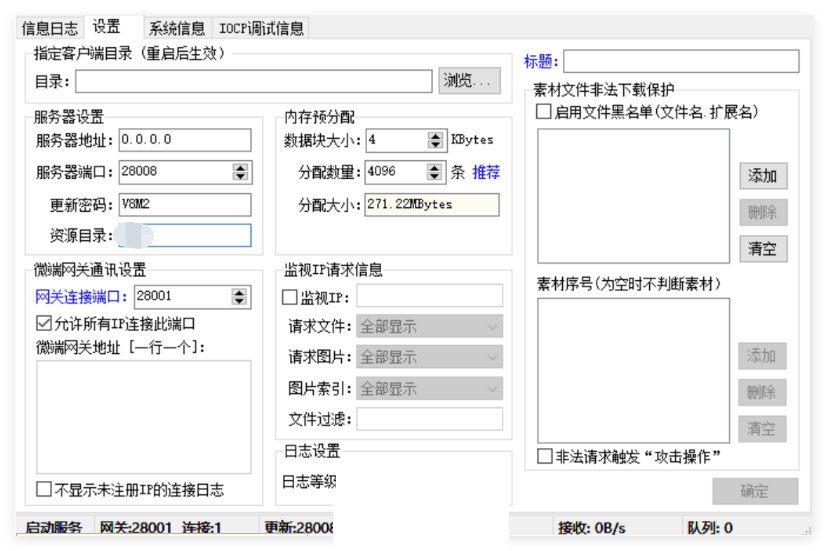Decrease 服务器端口 value with down arrow
This screenshot has width=828, height=551.
tap(240, 176)
